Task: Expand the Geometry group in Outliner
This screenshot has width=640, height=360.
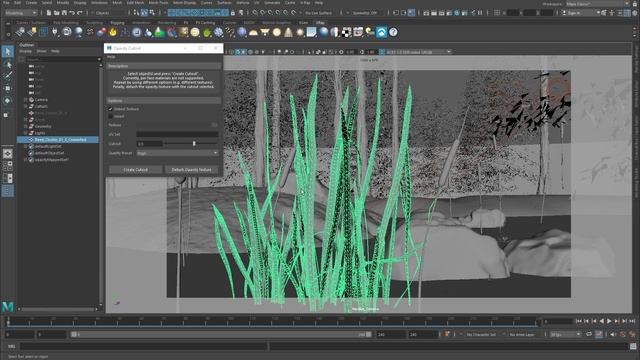Action: 26,127
